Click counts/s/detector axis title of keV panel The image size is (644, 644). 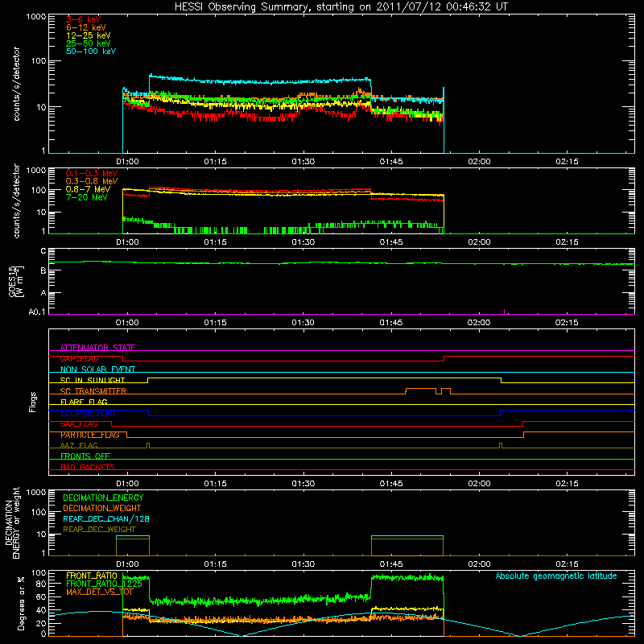tap(16, 84)
